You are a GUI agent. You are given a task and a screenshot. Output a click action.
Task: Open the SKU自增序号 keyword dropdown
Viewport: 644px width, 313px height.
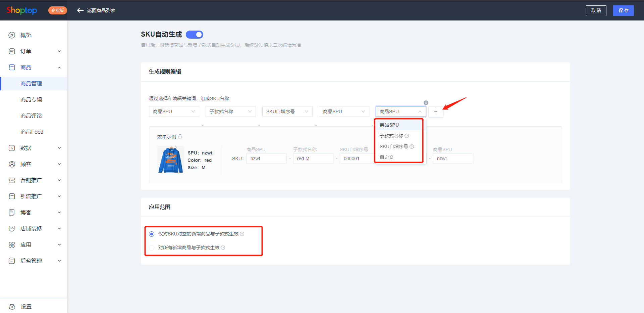tap(287, 111)
